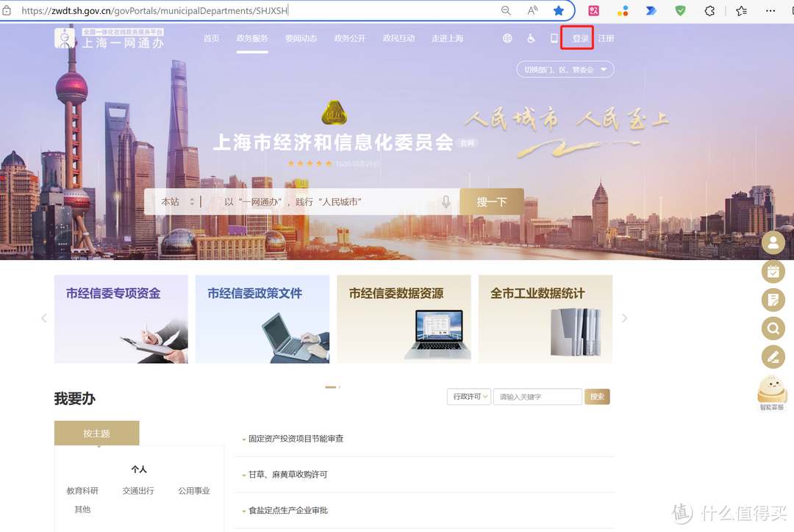
Task: Open the user profile icon in right sidebar
Action: click(x=773, y=242)
